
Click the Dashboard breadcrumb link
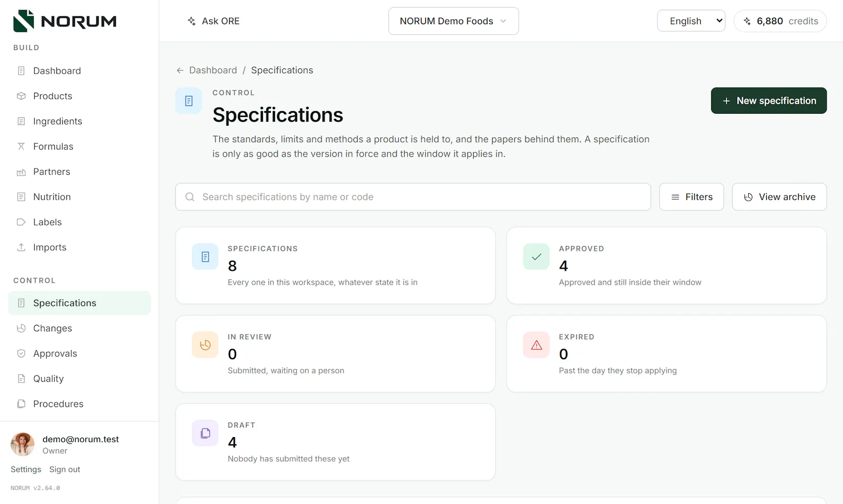213,70
